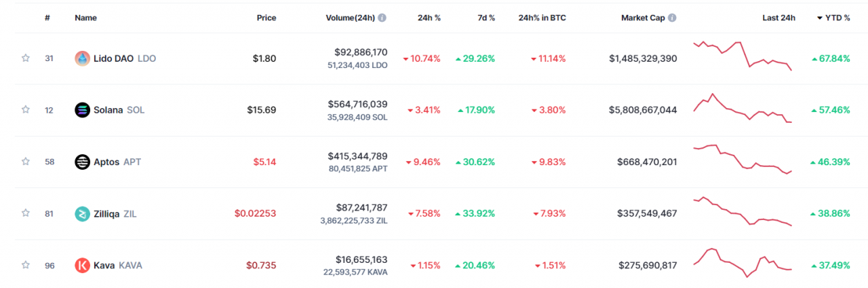
Task: Open Kava's Last 24h sparkline chart
Action: pyautogui.click(x=743, y=262)
